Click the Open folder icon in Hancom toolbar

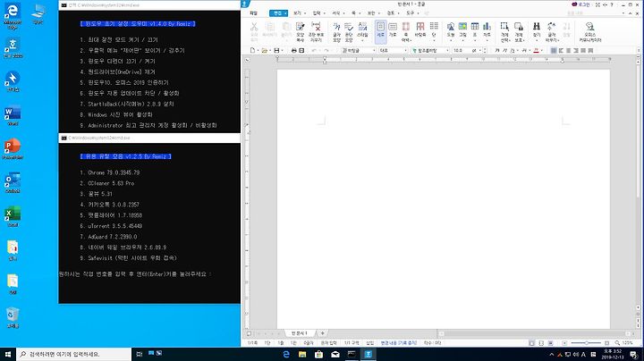coord(264,50)
